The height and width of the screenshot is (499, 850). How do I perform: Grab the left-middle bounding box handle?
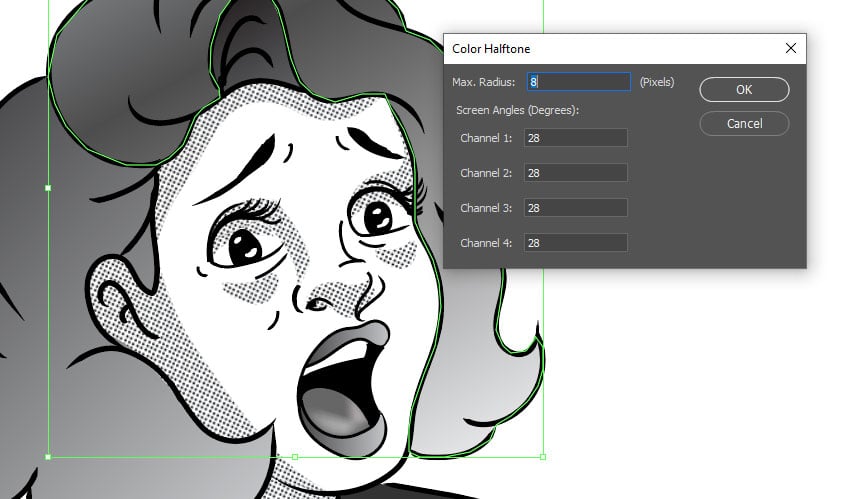coord(48,187)
